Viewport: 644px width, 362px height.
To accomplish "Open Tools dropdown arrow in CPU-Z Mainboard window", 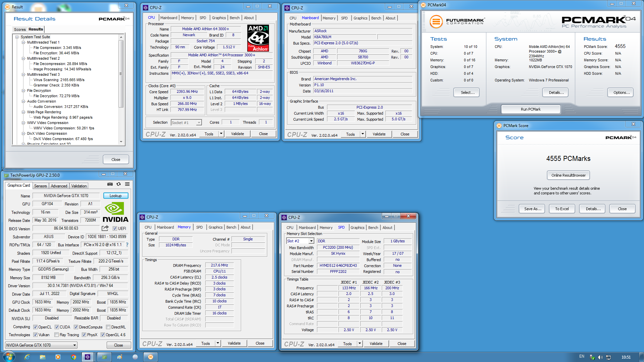I will (x=362, y=134).
